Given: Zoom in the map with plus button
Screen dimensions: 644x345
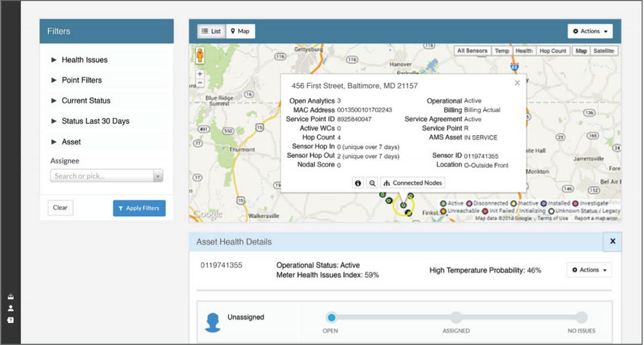Looking at the screenshot, I should point(200,74).
